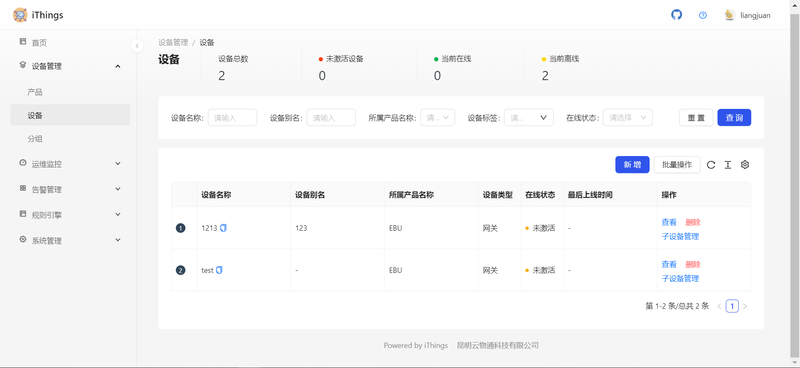800x368 pixels.
Task: Click the 当前在线 statistic label
Action: coord(456,59)
